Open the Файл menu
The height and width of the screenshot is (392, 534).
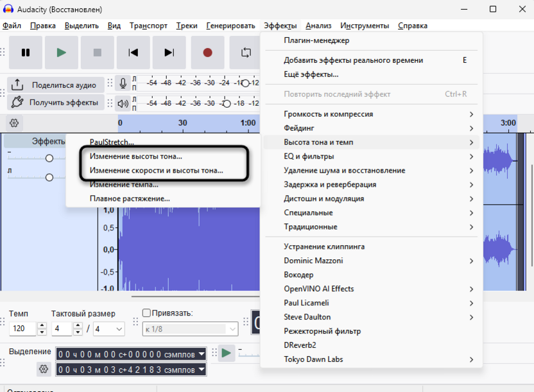[12, 26]
